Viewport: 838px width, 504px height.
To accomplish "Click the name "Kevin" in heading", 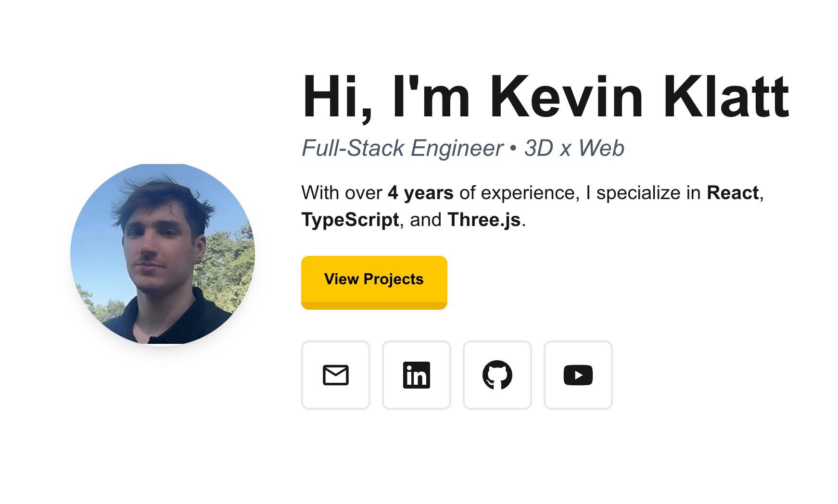I will tap(566, 98).
